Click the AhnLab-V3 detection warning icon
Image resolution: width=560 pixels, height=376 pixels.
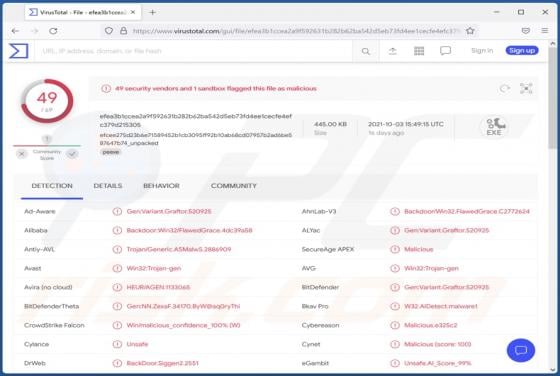[x=395, y=211]
